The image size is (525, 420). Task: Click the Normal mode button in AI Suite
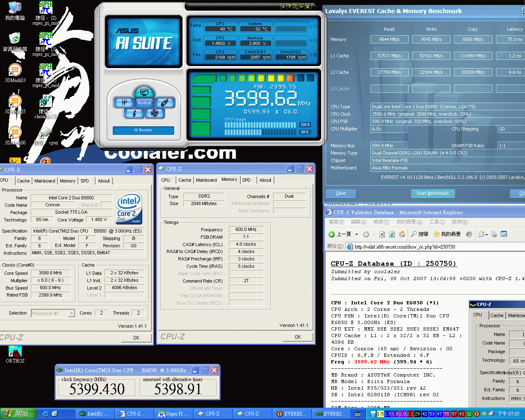(x=144, y=103)
